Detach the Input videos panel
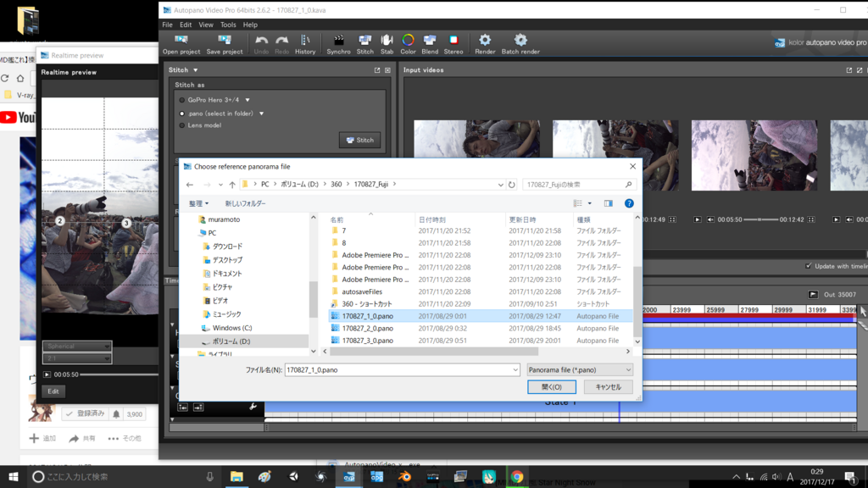 (x=849, y=70)
